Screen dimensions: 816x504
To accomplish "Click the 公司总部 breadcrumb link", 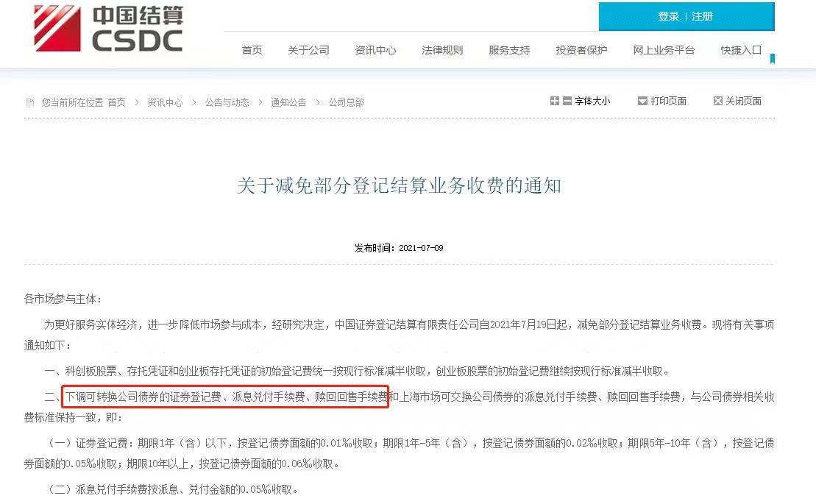I will coord(346,102).
